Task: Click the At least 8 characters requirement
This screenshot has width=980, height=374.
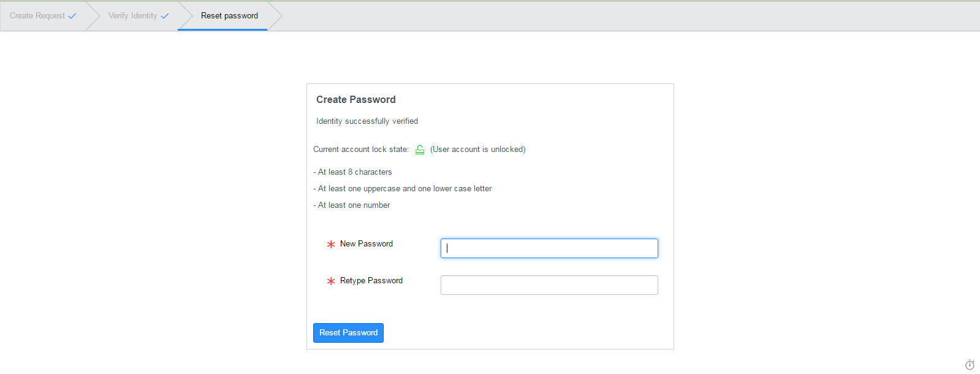Action: click(353, 172)
